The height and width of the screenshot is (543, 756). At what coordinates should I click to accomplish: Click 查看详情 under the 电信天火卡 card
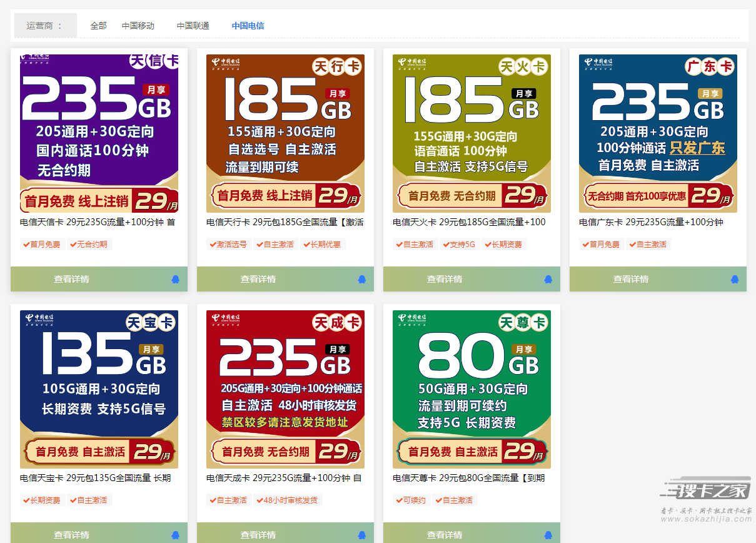coord(445,279)
